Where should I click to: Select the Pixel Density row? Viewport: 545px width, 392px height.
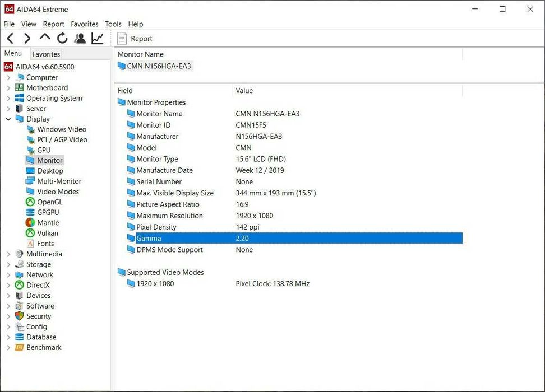point(295,227)
